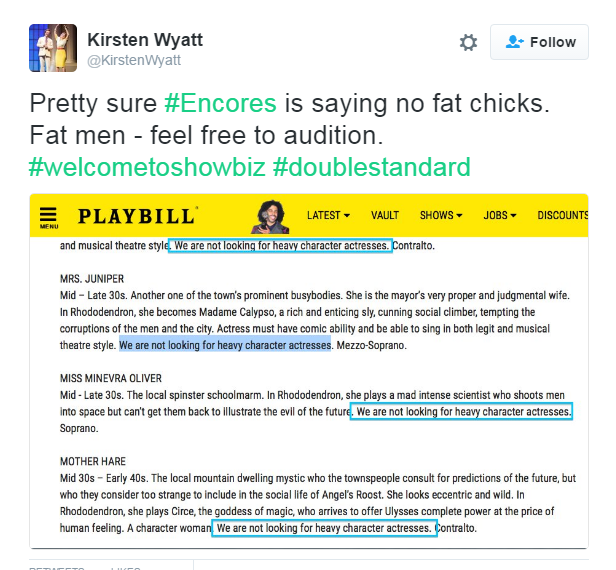Open the DISCOUNTS menu item
Screen dimensions: 616x570
(x=563, y=215)
